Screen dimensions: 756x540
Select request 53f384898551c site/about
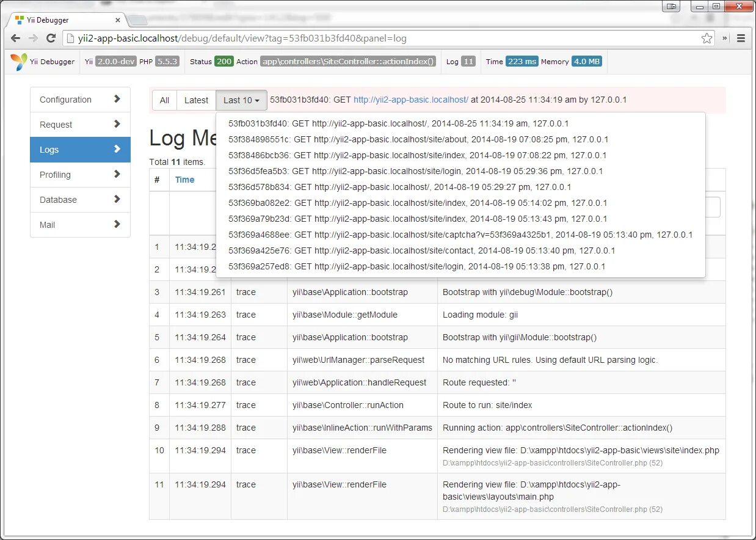[x=460, y=139]
